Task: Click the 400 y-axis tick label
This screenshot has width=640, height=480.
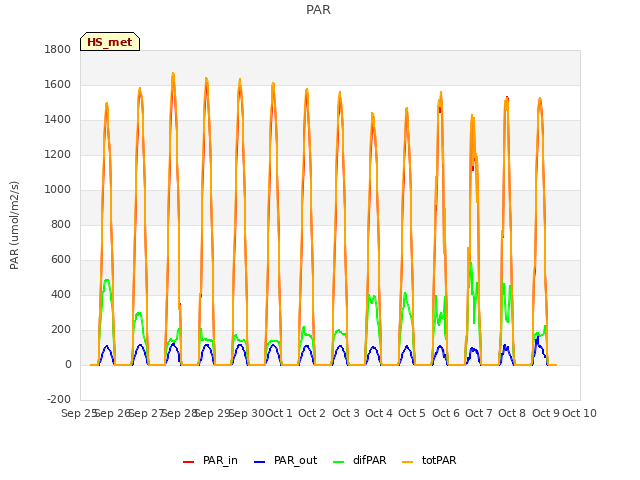Action: (x=61, y=295)
